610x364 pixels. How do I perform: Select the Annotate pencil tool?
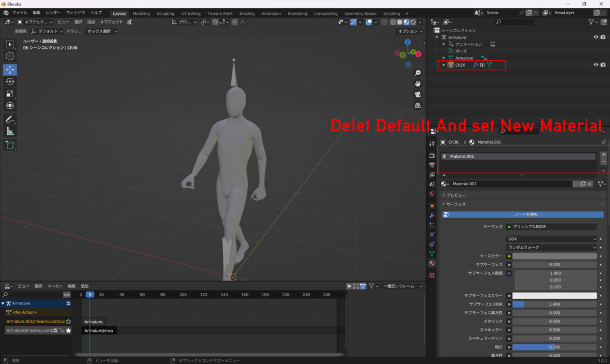pyautogui.click(x=10, y=119)
